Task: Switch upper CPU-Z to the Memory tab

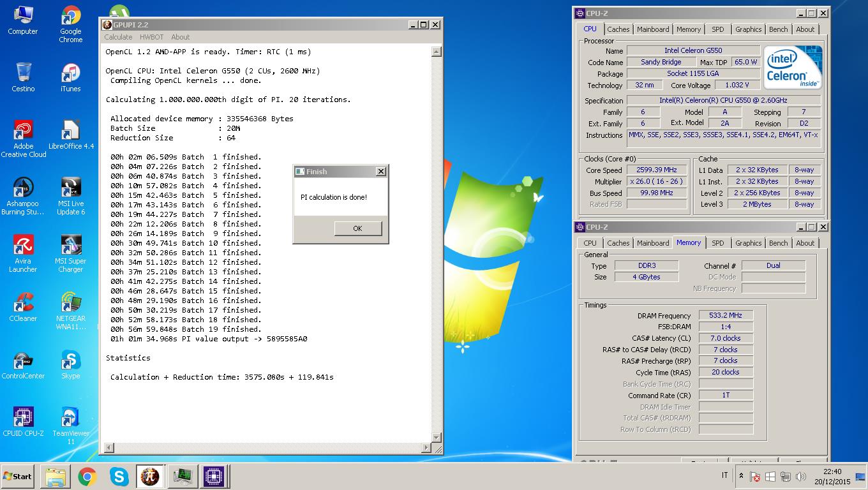Action: (689, 29)
